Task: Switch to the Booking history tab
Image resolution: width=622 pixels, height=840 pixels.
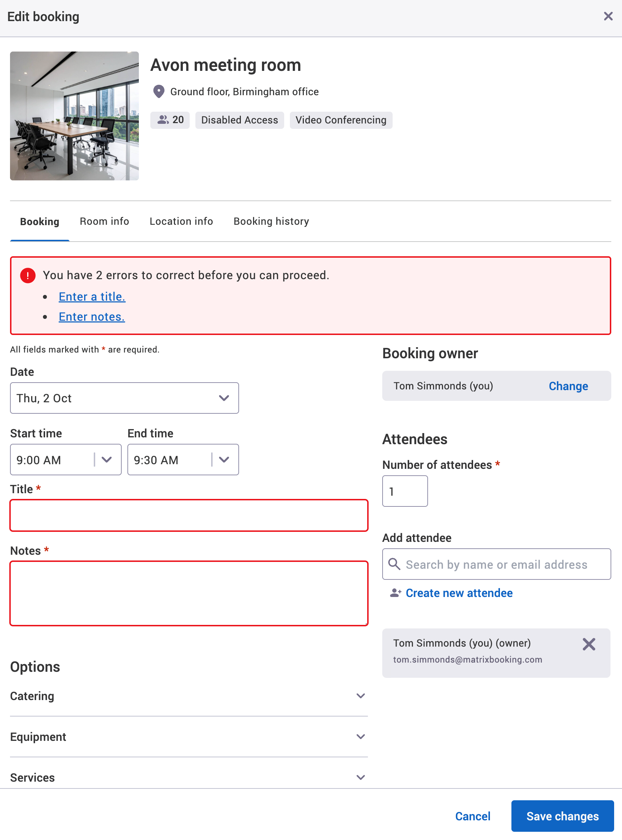Action: pyautogui.click(x=271, y=222)
